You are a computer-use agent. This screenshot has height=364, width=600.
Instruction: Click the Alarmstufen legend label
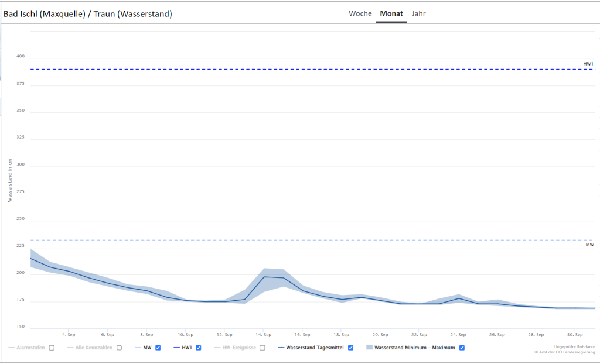pyautogui.click(x=30, y=348)
